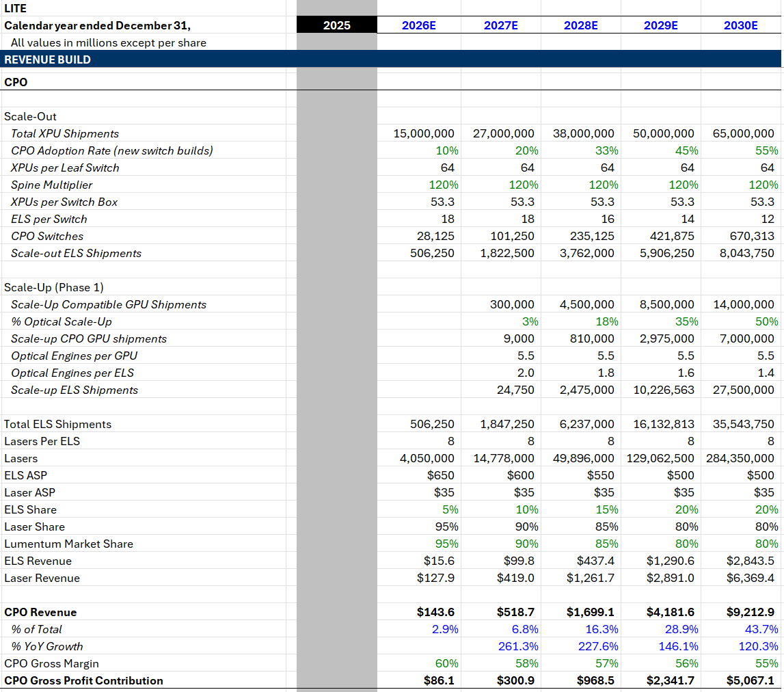Select the 16,132,813 total ELS cell
This screenshot has width=784, height=692.
pyautogui.click(x=664, y=425)
